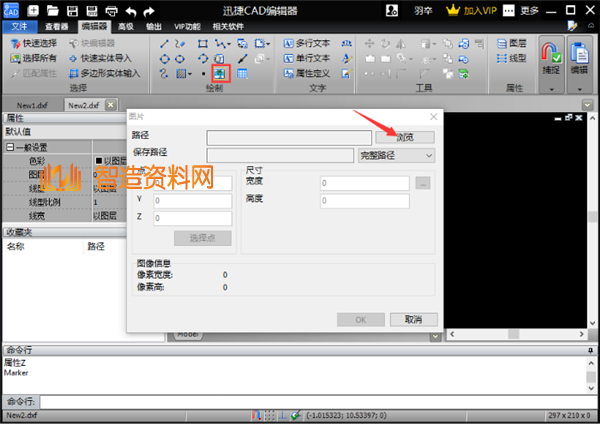Click the 捕捉 snap magnet icon
The image size is (600, 424).
coord(549,55)
